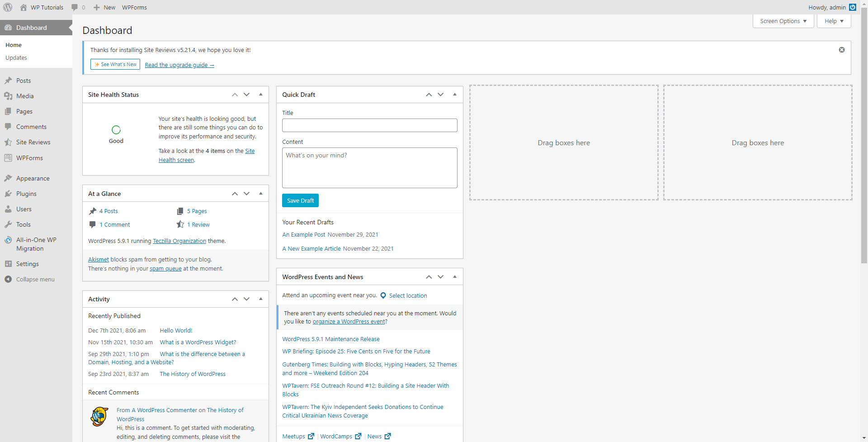This screenshot has height=442, width=868.
Task: Focus the Quick Draft Title field
Action: coord(370,125)
